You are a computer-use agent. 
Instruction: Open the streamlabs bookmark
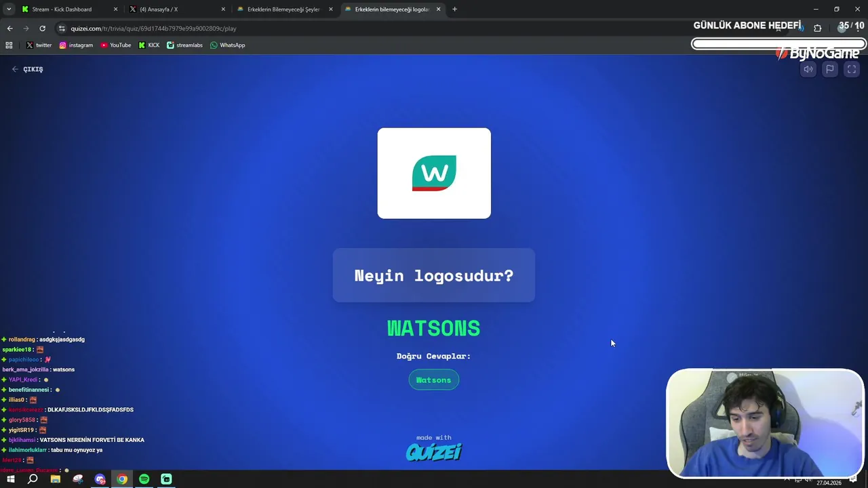pyautogui.click(x=184, y=45)
